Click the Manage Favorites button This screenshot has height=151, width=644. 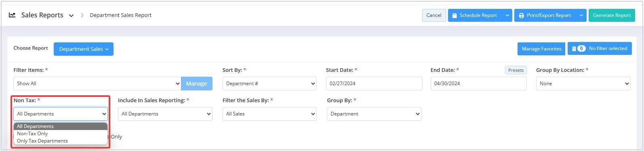point(541,49)
